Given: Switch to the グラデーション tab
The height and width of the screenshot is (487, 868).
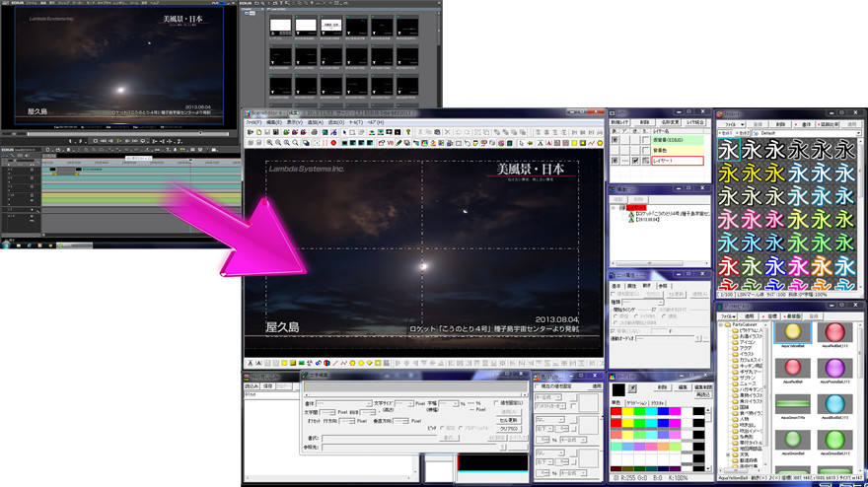Looking at the screenshot, I should (636, 403).
